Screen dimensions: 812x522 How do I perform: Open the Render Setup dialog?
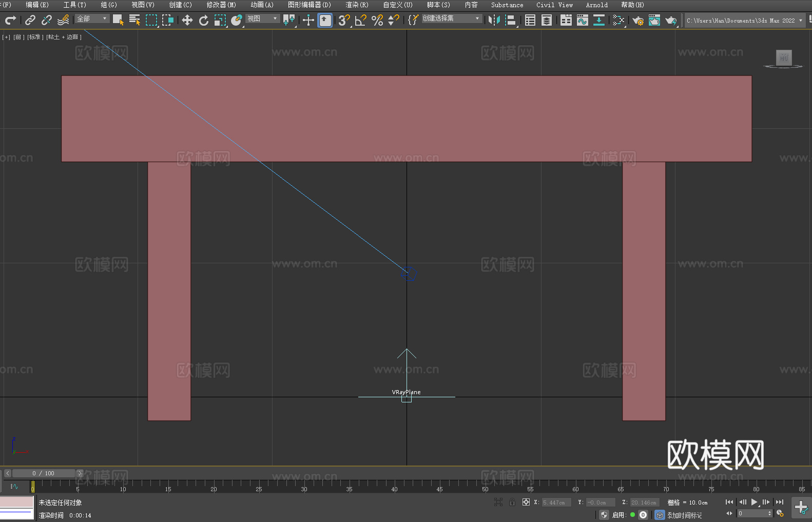point(638,20)
